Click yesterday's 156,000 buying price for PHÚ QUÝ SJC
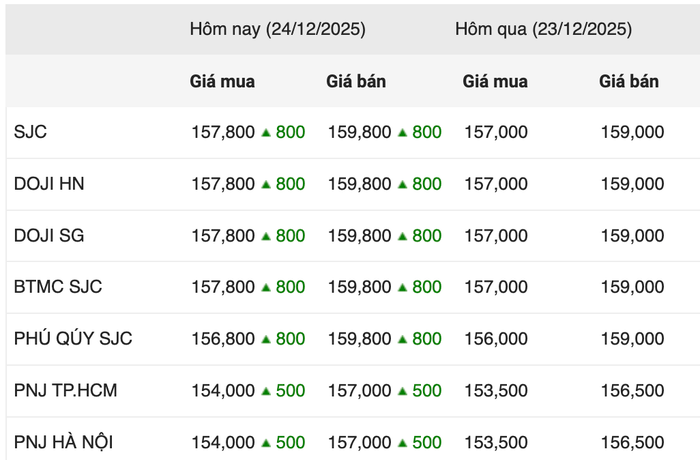This screenshot has width=700, height=460. pyautogui.click(x=495, y=339)
